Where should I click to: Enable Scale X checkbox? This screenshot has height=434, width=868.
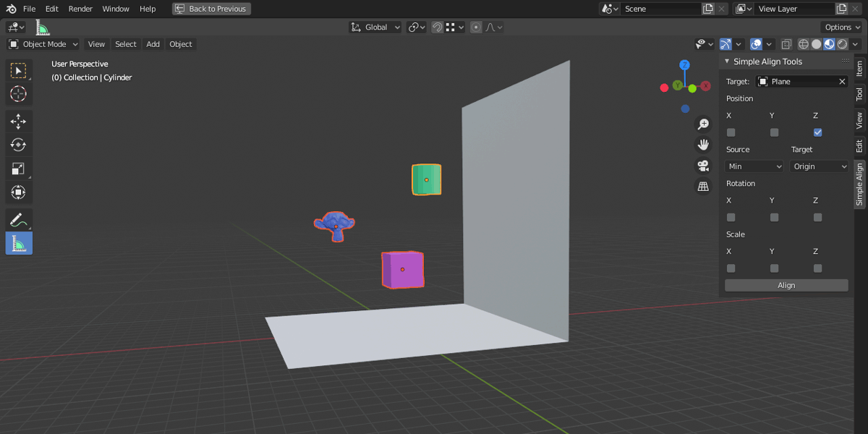(731, 268)
